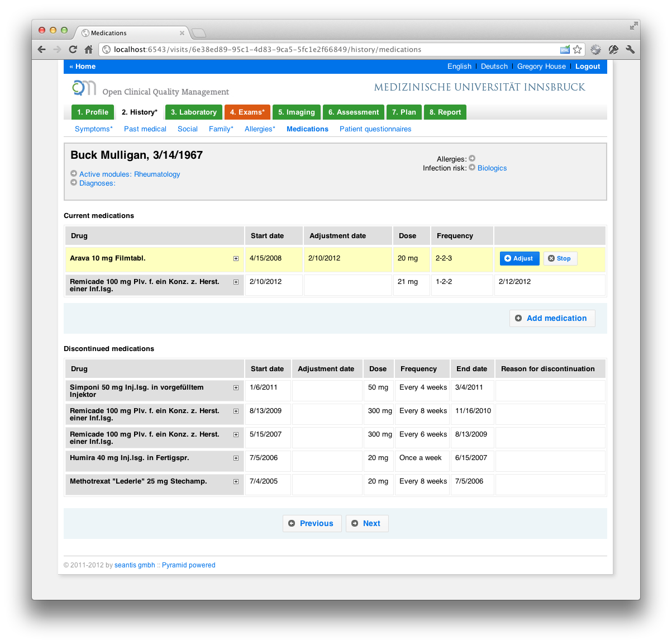Expand the Humira 40 mg row
Screen dimensions: 672x644
tap(236, 458)
